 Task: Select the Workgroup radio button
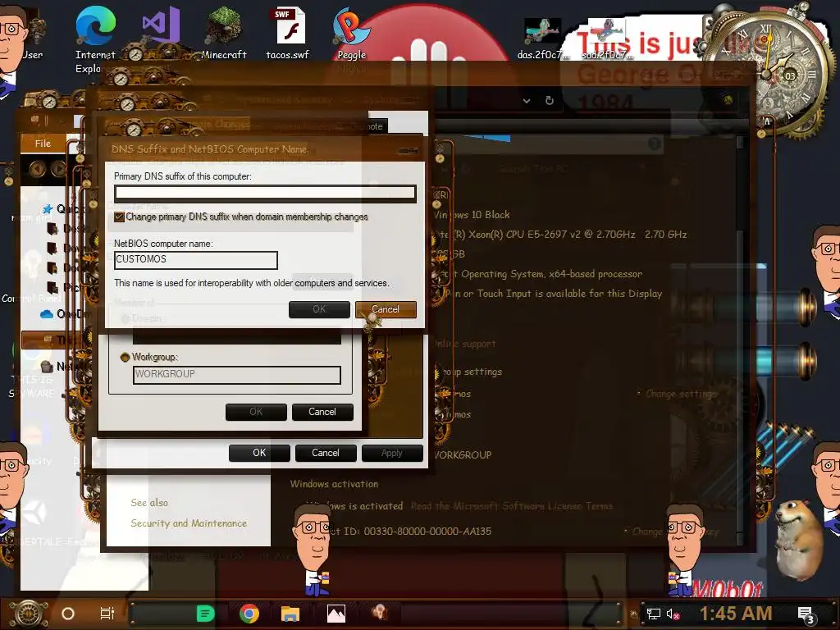(x=125, y=357)
